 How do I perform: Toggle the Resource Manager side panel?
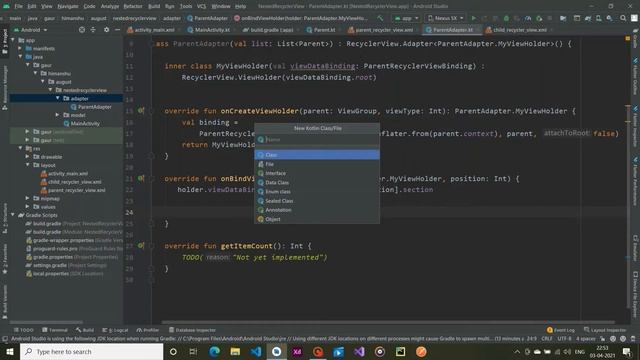[x=5, y=88]
